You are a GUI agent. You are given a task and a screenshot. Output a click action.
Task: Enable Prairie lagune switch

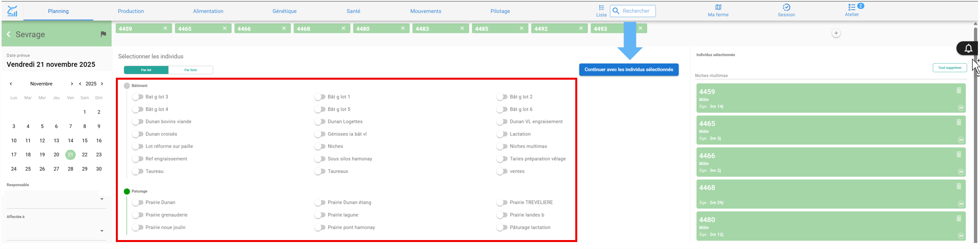(320, 215)
